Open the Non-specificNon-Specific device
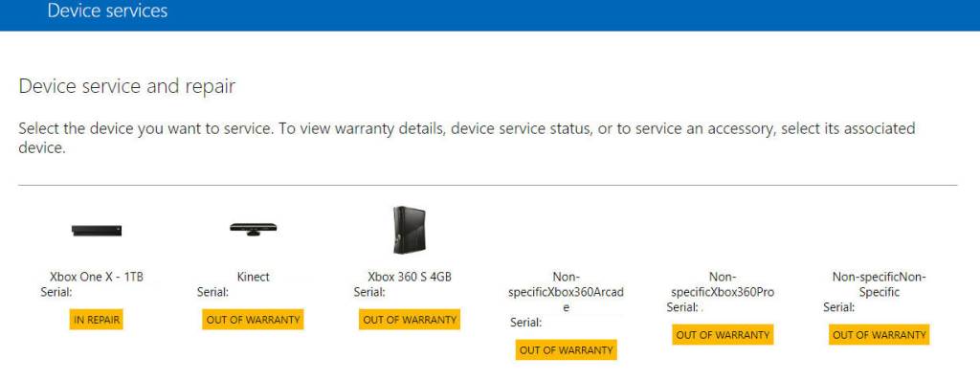 [880, 284]
